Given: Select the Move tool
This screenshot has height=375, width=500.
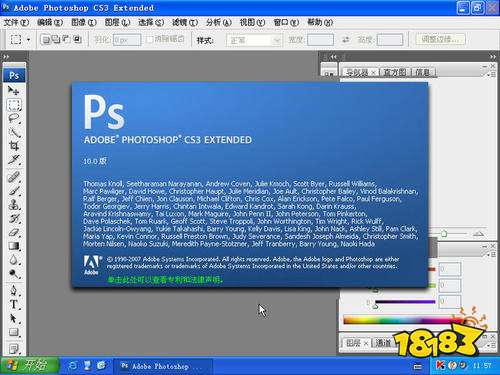Looking at the screenshot, I should [13, 90].
